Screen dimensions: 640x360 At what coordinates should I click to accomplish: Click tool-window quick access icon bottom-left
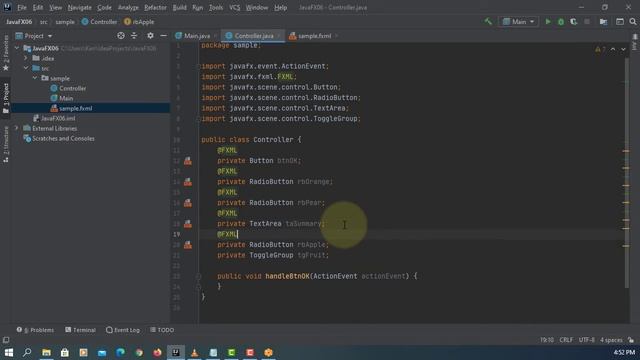click(6, 340)
